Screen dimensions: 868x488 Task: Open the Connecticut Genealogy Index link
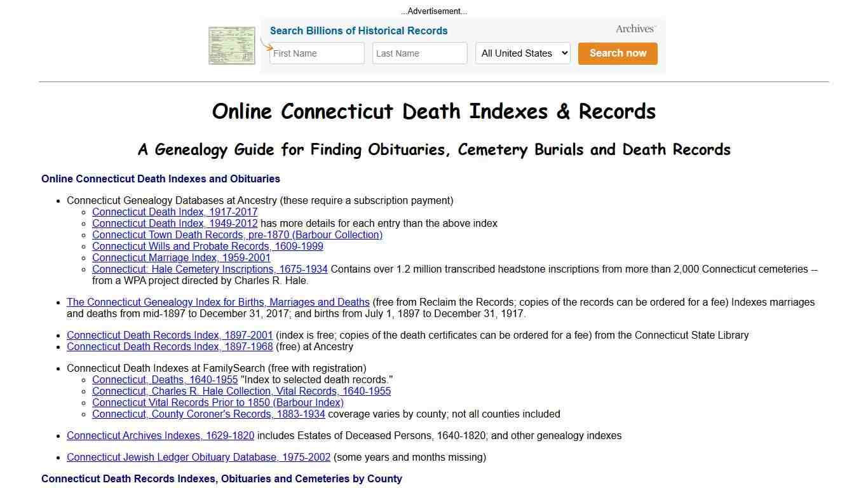pos(218,302)
